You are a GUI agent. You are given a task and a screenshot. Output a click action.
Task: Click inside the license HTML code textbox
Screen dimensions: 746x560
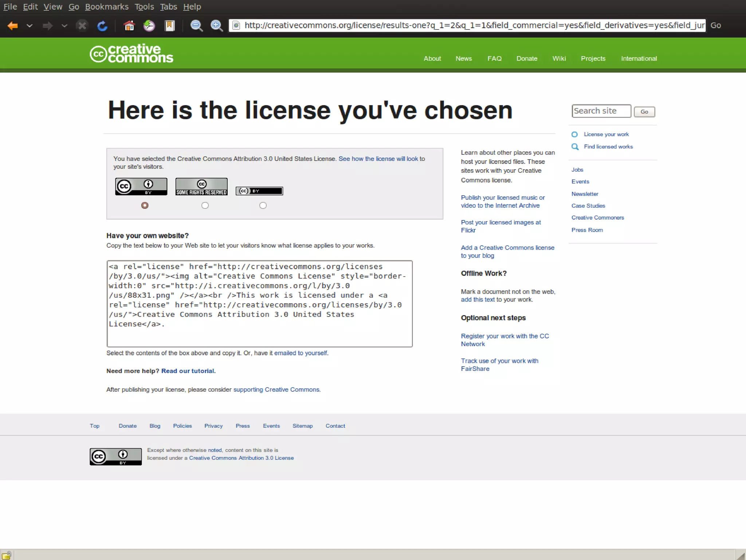click(259, 303)
